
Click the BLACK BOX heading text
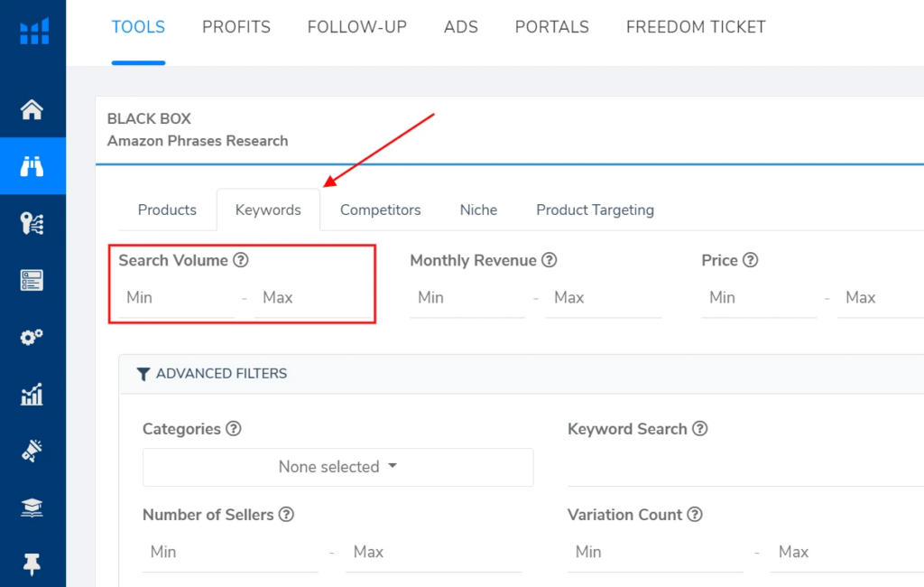click(x=149, y=118)
